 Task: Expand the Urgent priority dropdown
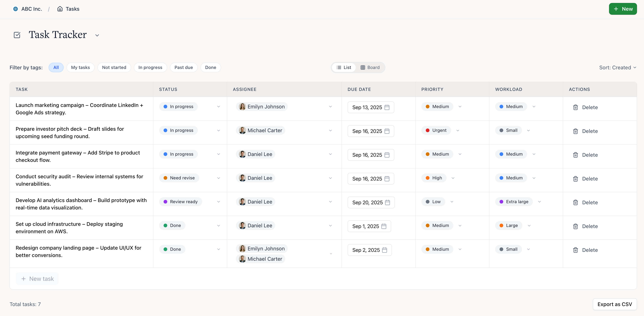[x=458, y=130]
